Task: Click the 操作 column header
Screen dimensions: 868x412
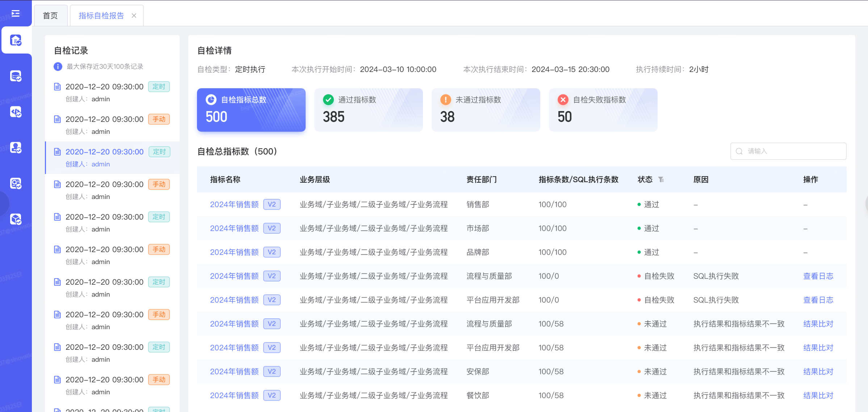Action: point(811,179)
